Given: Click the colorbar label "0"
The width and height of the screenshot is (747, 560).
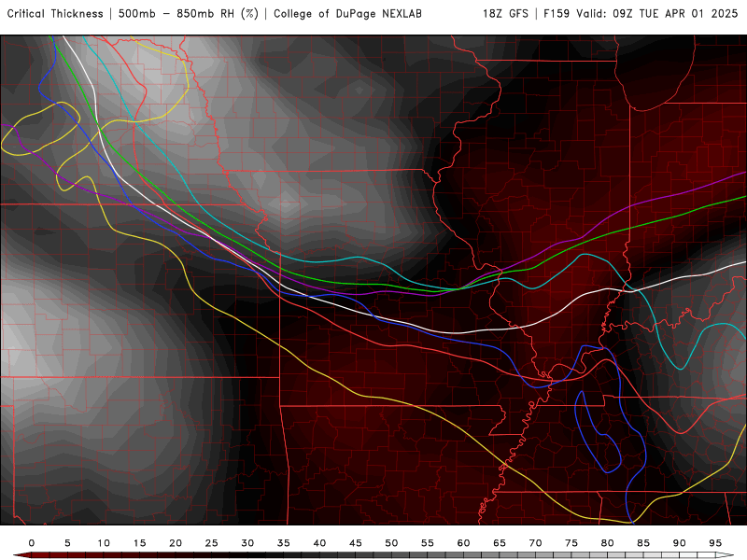Looking at the screenshot, I should coord(32,543).
